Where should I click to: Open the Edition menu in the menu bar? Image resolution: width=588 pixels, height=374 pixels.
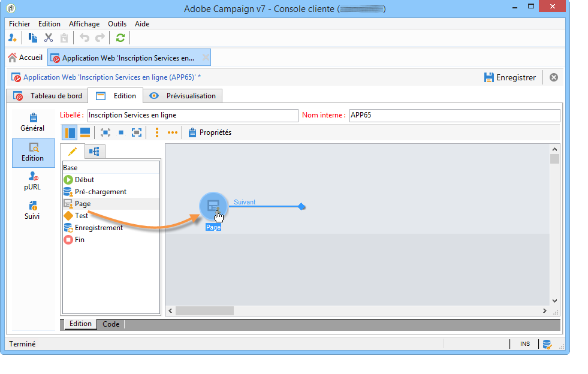tap(49, 24)
